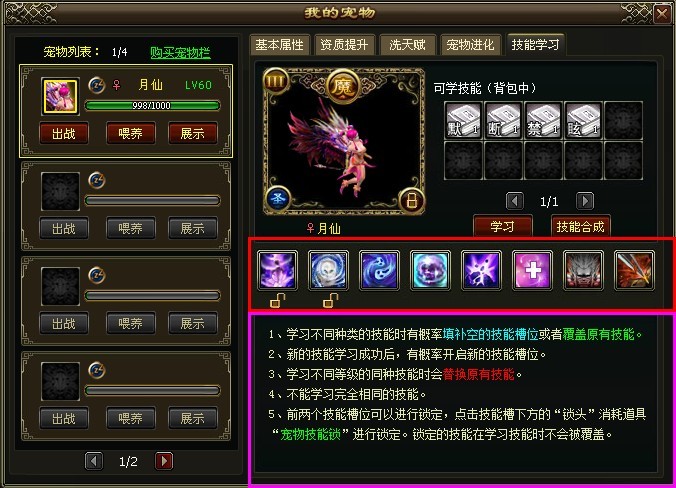Open the 宠物进化 tab
This screenshot has height=488, width=676.
coord(470,45)
